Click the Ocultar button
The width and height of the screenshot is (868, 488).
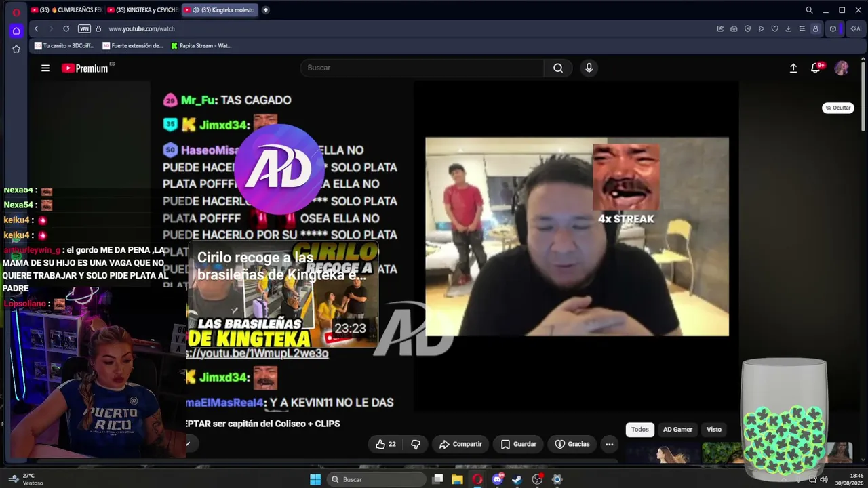point(838,108)
